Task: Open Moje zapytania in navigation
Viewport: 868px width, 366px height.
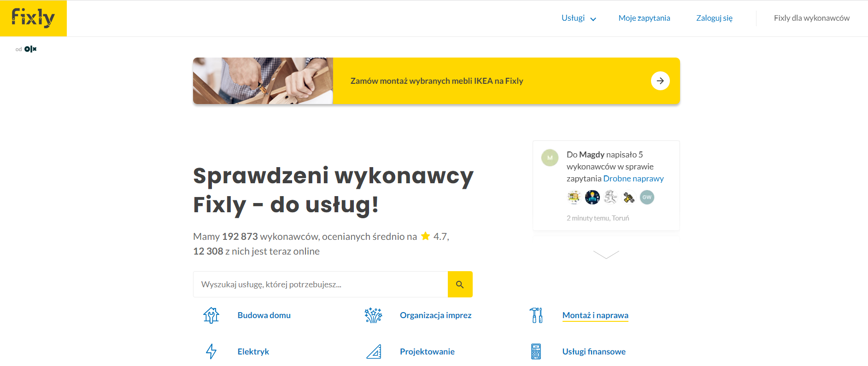Action: click(x=644, y=18)
